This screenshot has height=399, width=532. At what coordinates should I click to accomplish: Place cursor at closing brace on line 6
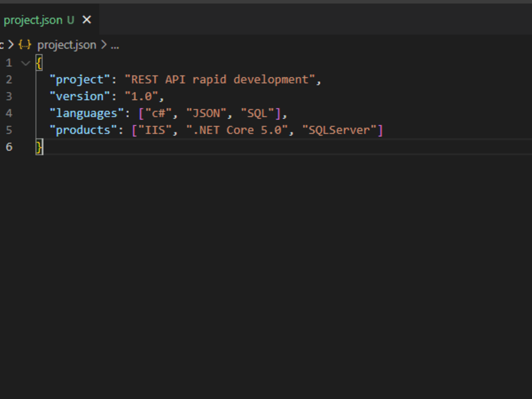click(39, 147)
